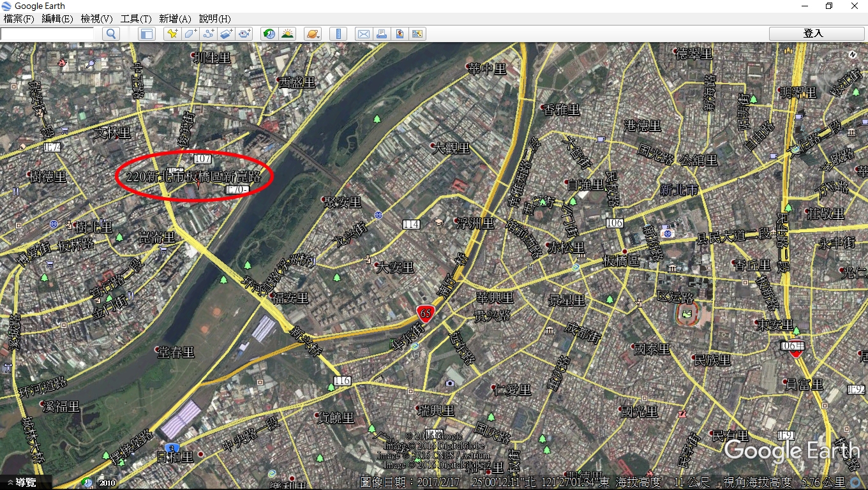The height and width of the screenshot is (490, 868).
Task: Open the planet selector dropdown
Action: pos(313,34)
